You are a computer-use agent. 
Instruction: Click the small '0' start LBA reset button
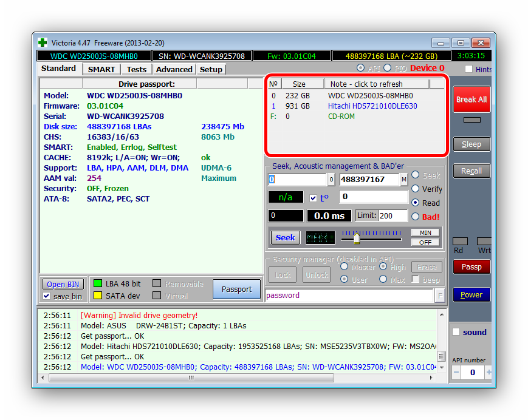point(331,180)
